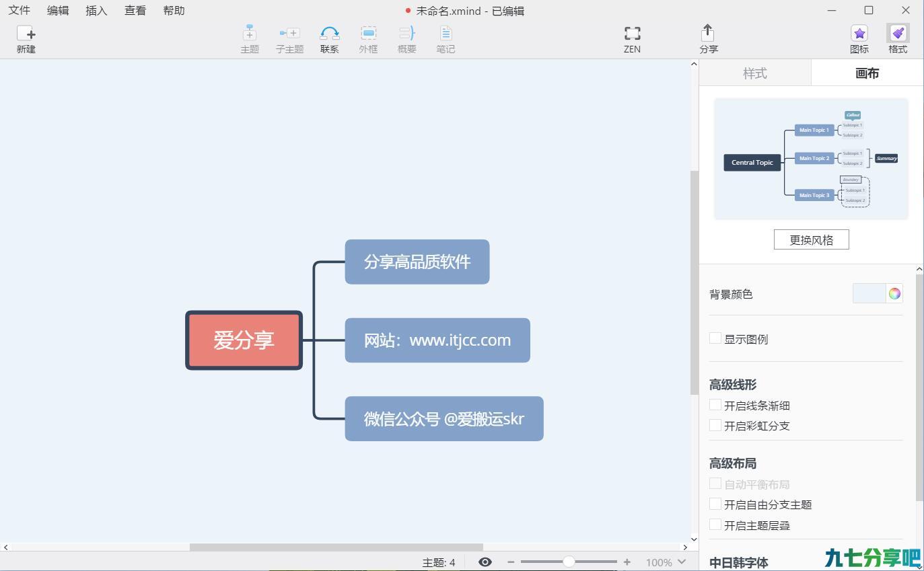
Task: Add a boundary with the 外框 icon
Action: (368, 33)
